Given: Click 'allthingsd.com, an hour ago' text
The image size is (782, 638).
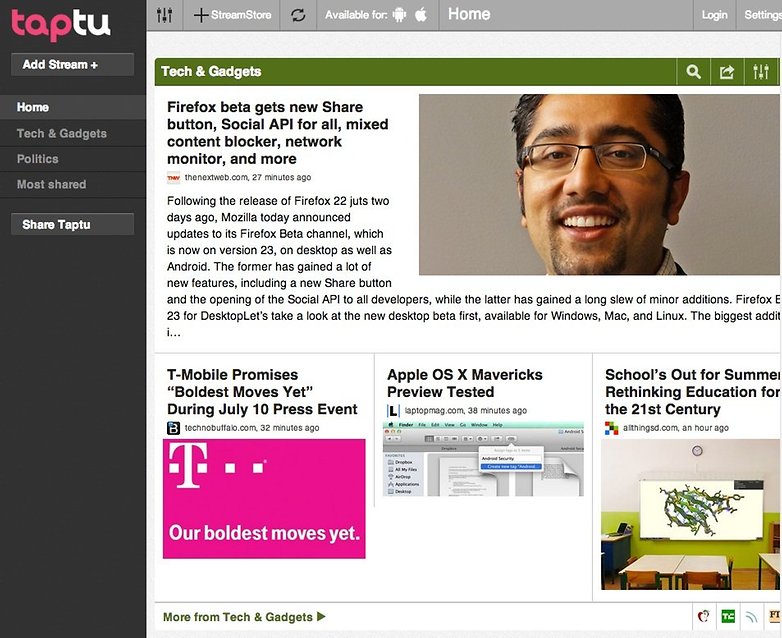Looking at the screenshot, I should (676, 428).
